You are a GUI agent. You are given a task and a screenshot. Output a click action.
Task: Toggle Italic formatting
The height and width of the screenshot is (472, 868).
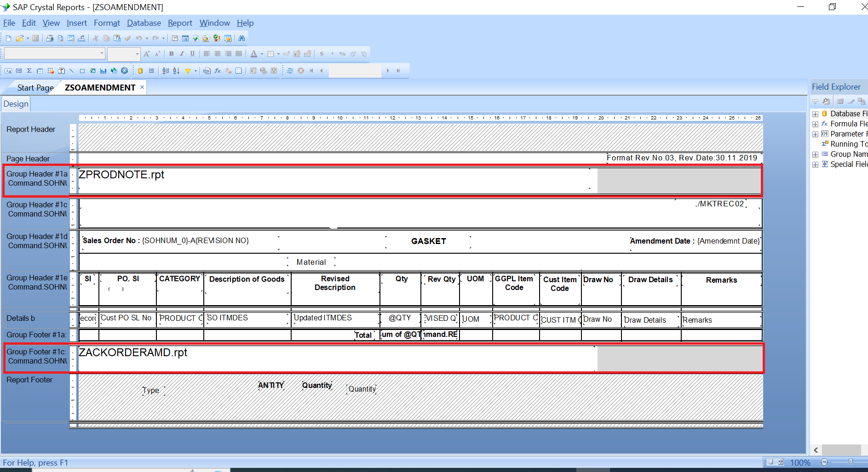click(182, 54)
